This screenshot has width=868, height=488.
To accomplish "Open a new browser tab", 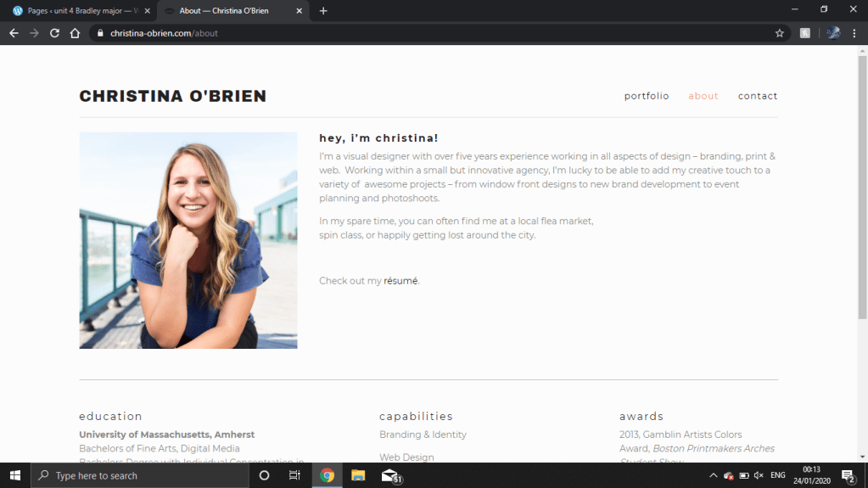I will (x=323, y=11).
